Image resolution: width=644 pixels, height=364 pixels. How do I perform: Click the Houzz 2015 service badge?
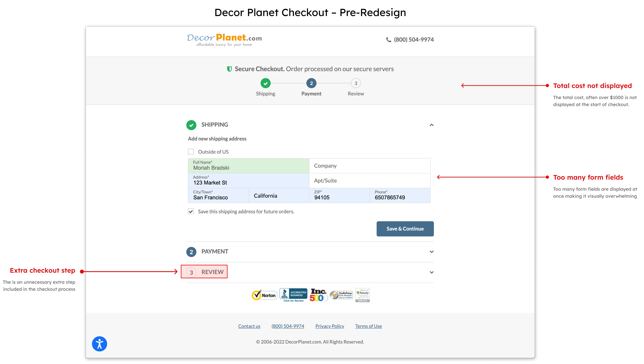tap(363, 295)
